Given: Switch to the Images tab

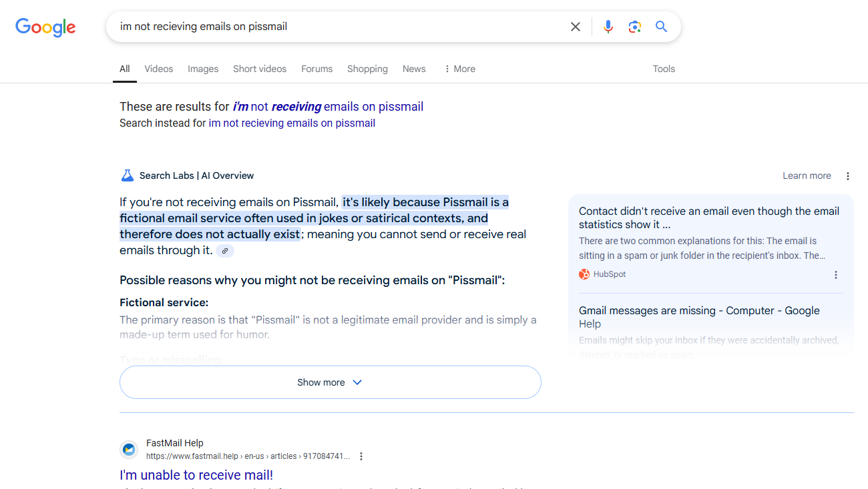Looking at the screenshot, I should point(203,69).
